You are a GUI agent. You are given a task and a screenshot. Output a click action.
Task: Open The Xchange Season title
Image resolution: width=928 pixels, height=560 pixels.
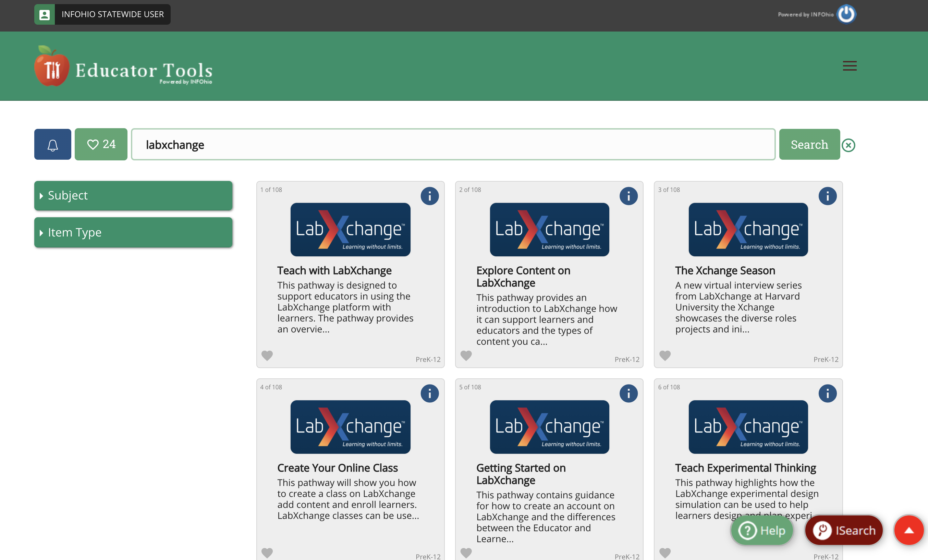(x=725, y=270)
